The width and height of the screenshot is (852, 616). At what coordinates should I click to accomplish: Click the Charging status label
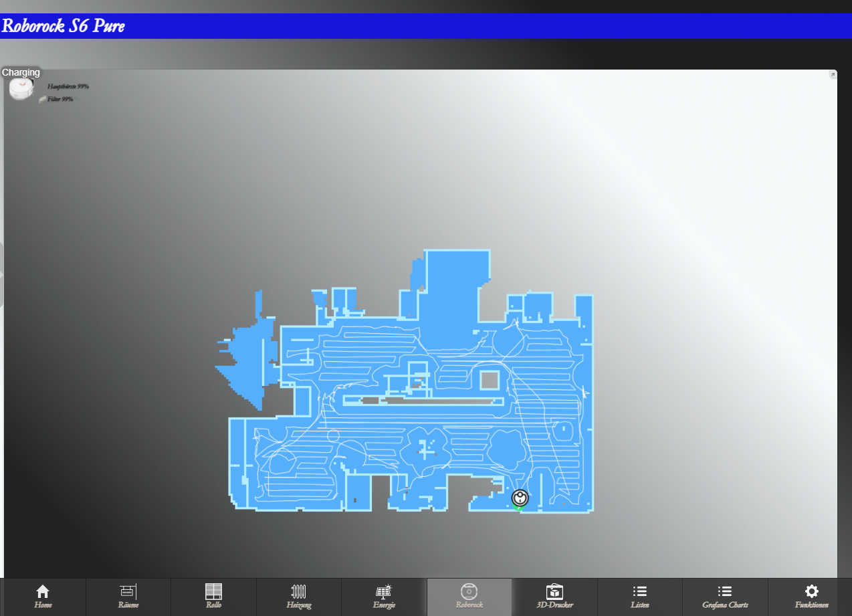(21, 72)
